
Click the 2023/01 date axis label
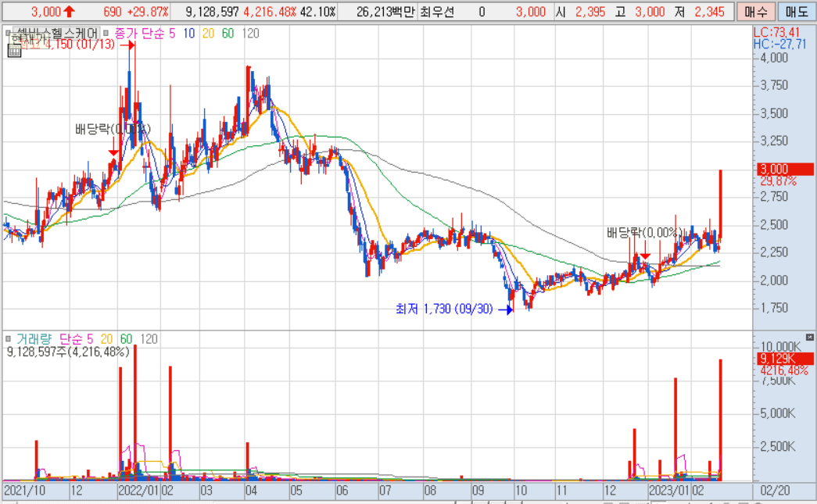(x=669, y=491)
